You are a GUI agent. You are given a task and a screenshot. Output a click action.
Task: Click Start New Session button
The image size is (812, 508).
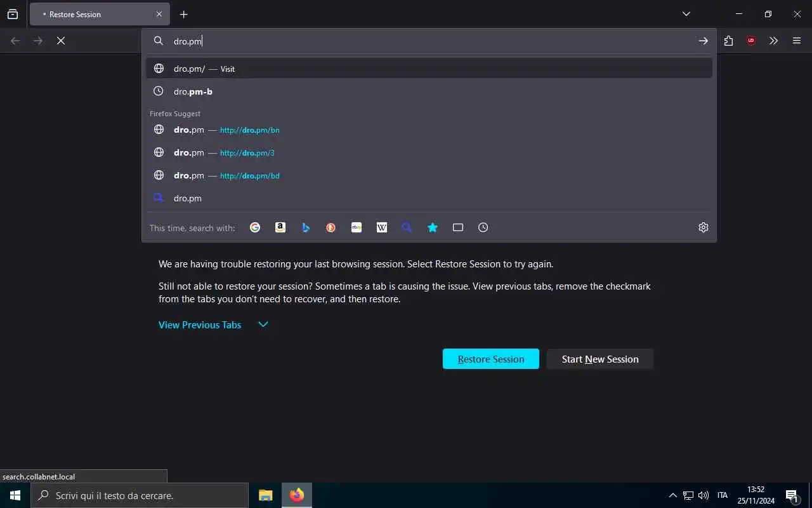pyautogui.click(x=600, y=359)
